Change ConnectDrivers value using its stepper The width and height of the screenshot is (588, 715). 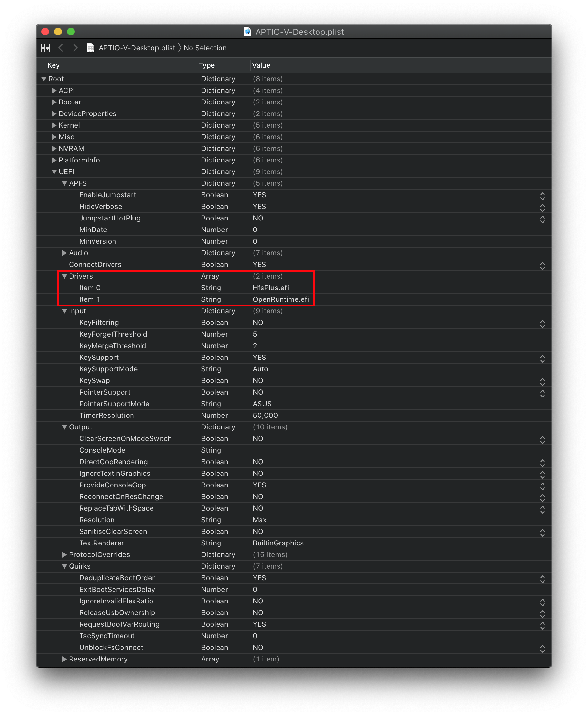coord(542,265)
